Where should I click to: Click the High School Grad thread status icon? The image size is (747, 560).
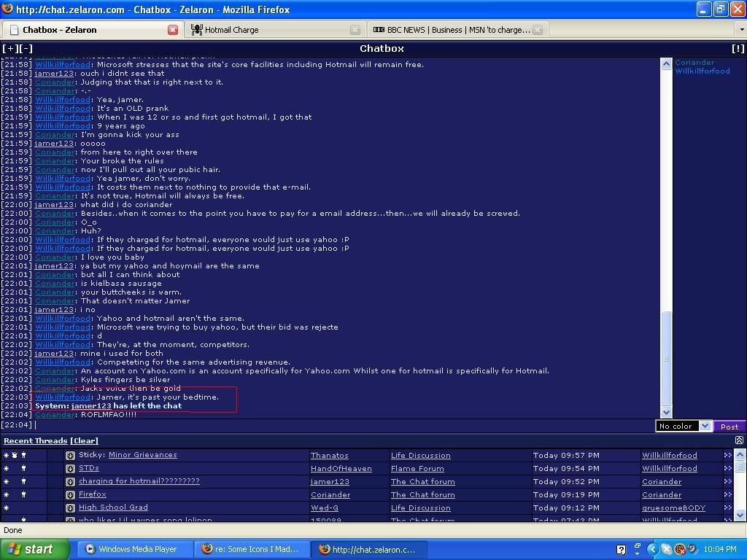[x=70, y=508]
